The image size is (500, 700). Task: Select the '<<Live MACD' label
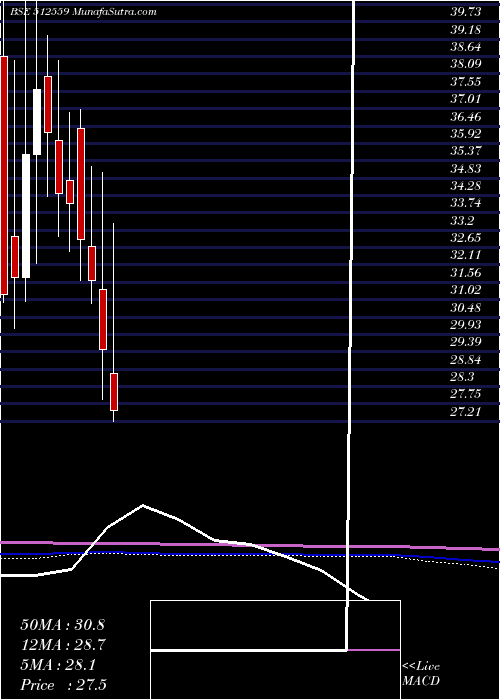tap(421, 674)
